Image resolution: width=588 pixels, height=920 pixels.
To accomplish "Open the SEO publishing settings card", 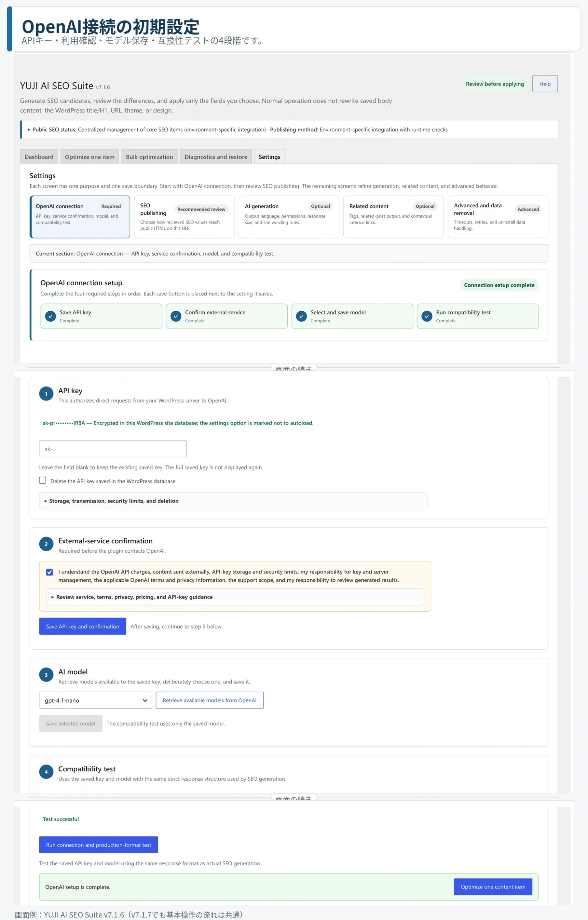I will (x=184, y=217).
